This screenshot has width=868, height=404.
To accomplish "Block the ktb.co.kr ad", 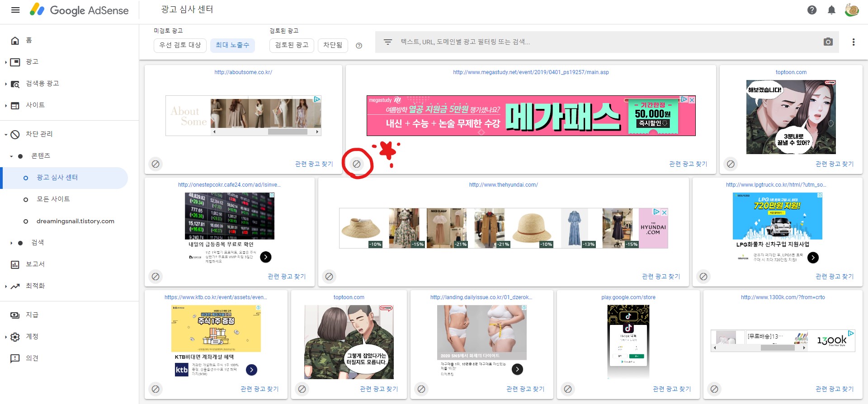I will coord(156,389).
